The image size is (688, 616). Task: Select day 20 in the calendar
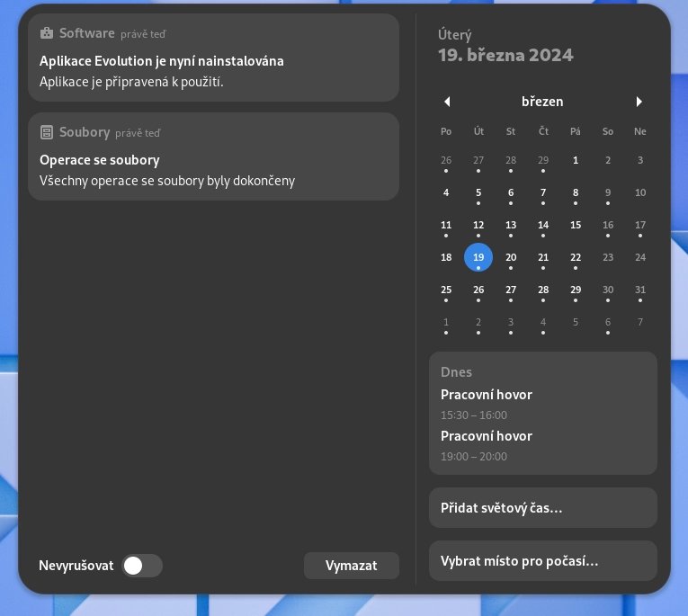tap(511, 257)
